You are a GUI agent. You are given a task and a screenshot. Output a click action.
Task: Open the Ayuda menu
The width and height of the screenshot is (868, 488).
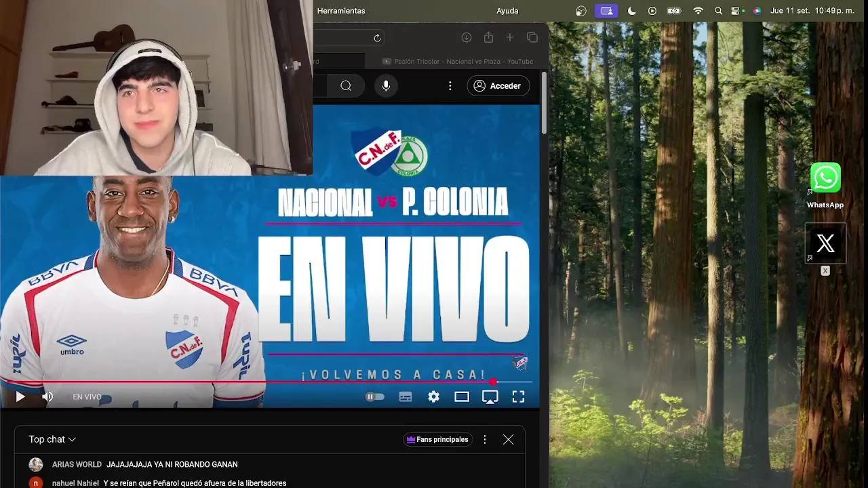pyautogui.click(x=507, y=11)
